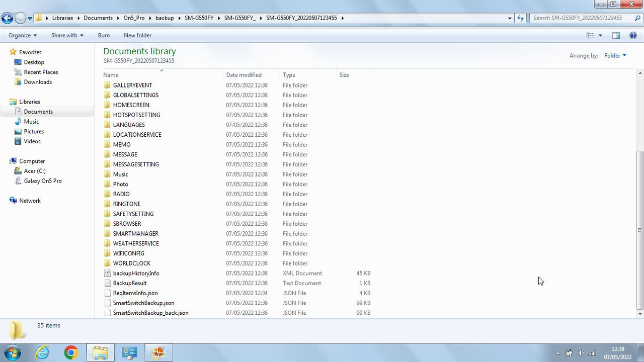Select the HOTSPOTSETTING folder row

(x=237, y=115)
